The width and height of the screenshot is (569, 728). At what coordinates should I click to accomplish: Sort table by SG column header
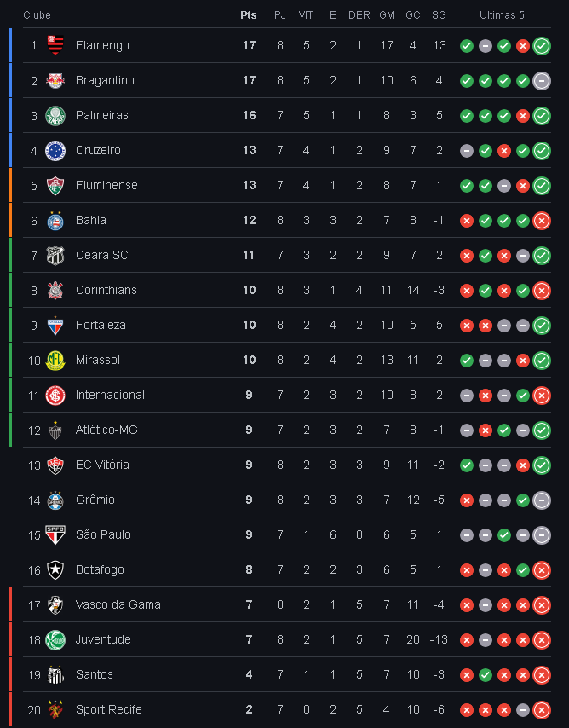[439, 15]
